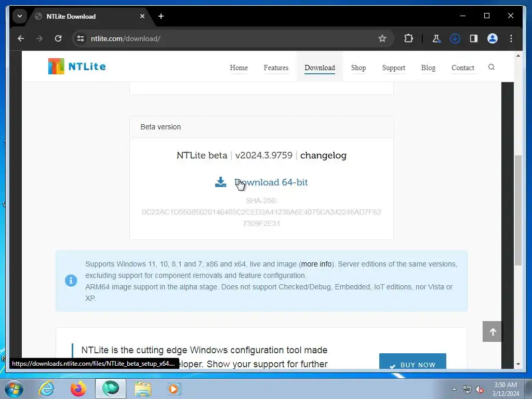Viewport: 532px width, 399px height.
Task: Open the Chrome three-dot menu
Action: tap(511, 38)
